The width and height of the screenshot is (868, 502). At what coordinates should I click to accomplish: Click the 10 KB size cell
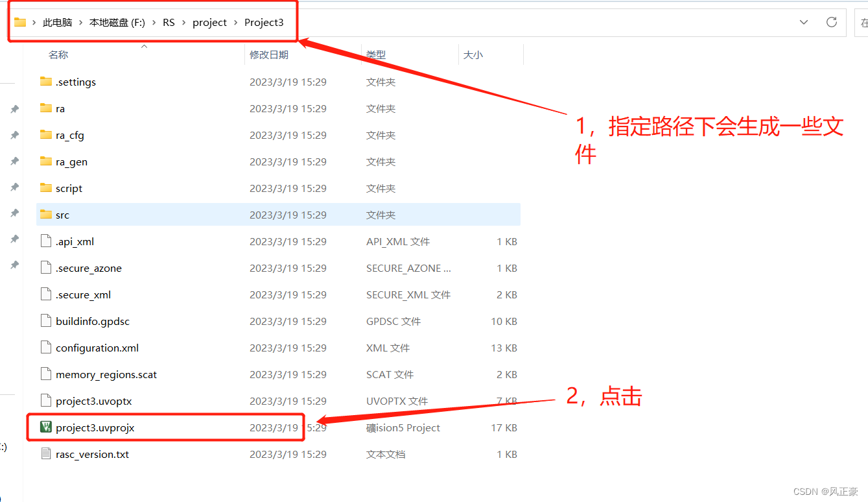tap(504, 322)
